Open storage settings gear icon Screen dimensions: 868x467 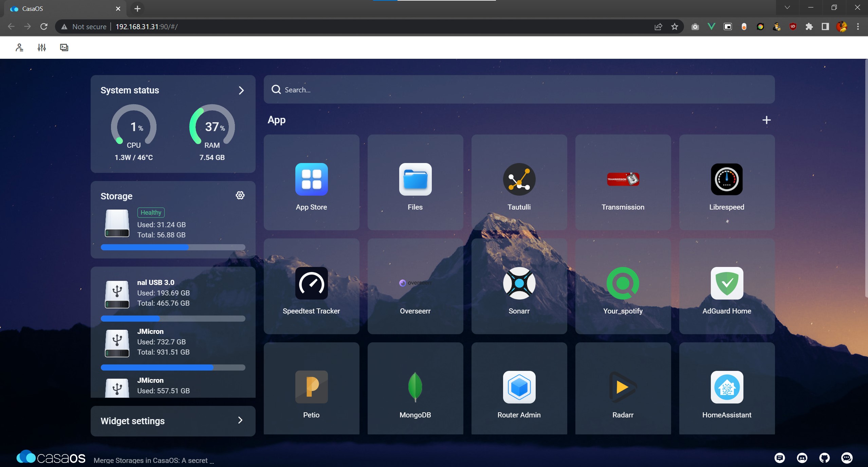pyautogui.click(x=240, y=195)
